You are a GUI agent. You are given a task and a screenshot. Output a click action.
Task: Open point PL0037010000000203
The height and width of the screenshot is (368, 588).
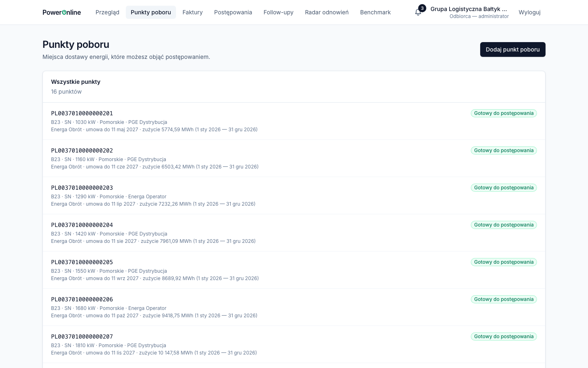(82, 188)
